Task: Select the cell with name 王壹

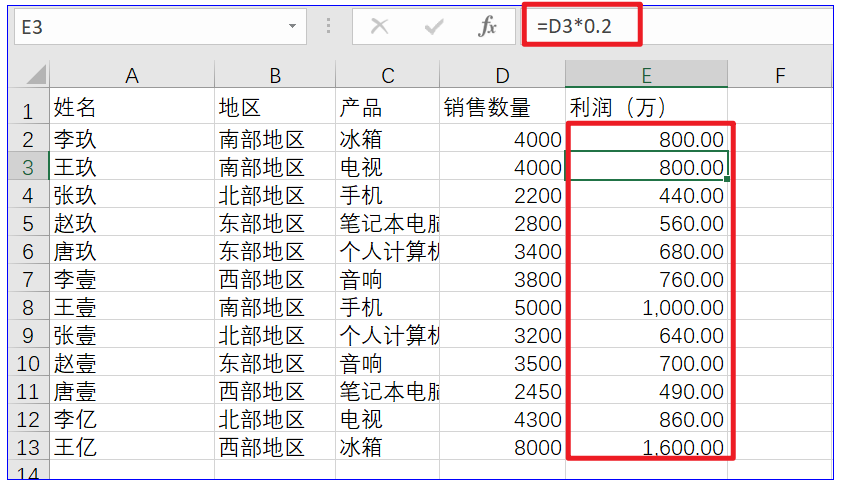Action: (132, 307)
